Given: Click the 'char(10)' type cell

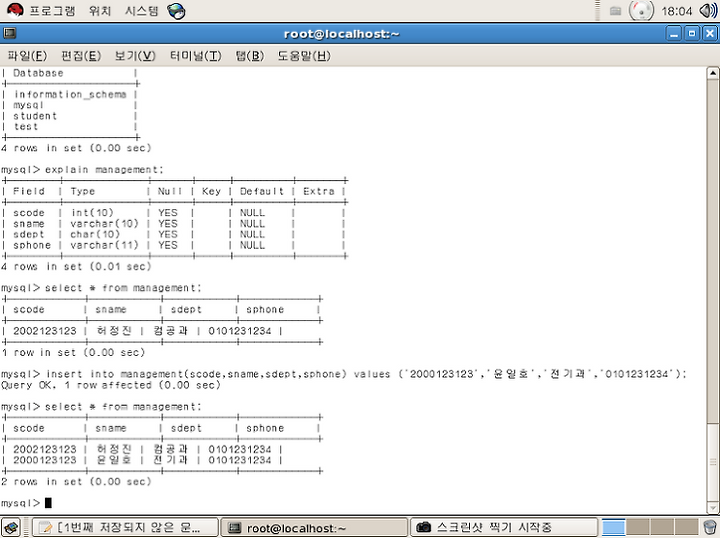Looking at the screenshot, I should click(95, 234).
